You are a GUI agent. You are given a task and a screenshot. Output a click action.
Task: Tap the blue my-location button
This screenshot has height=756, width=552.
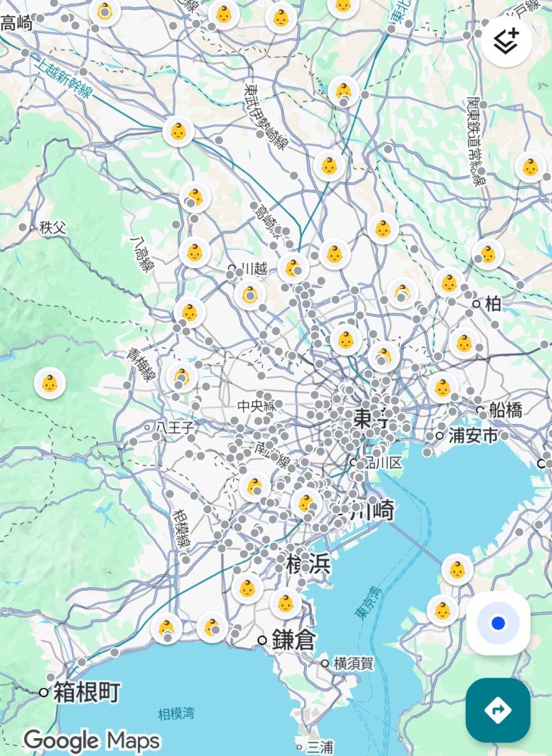[x=498, y=623]
